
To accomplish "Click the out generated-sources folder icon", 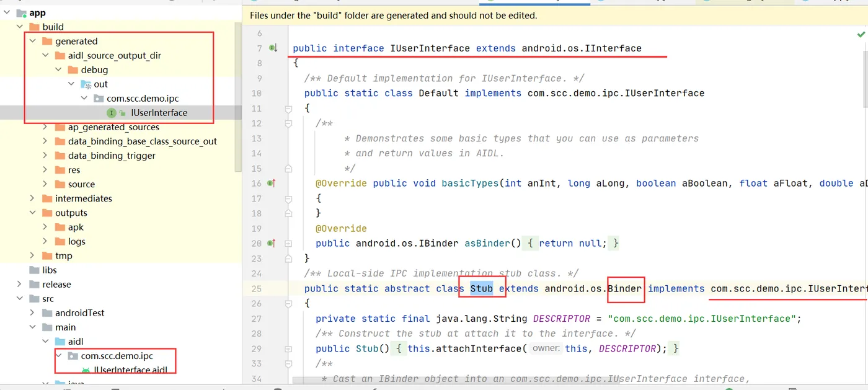I will [x=86, y=84].
